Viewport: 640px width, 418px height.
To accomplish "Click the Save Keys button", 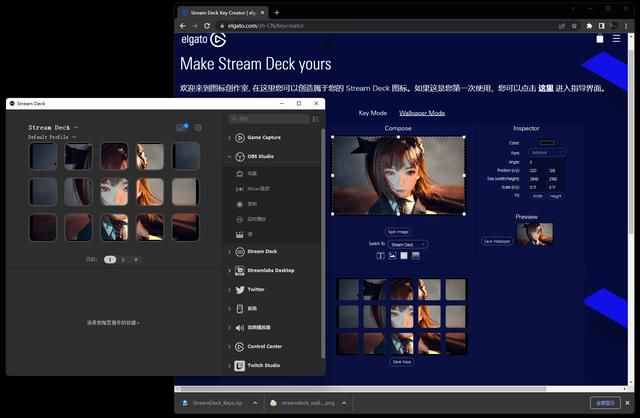I will 402,362.
